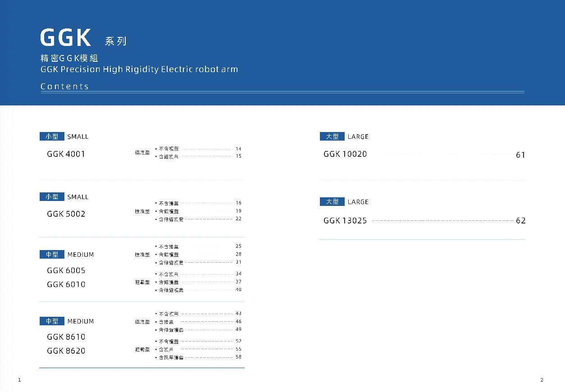
Task: Select the GGK 6005 model entry
Action: (66, 270)
